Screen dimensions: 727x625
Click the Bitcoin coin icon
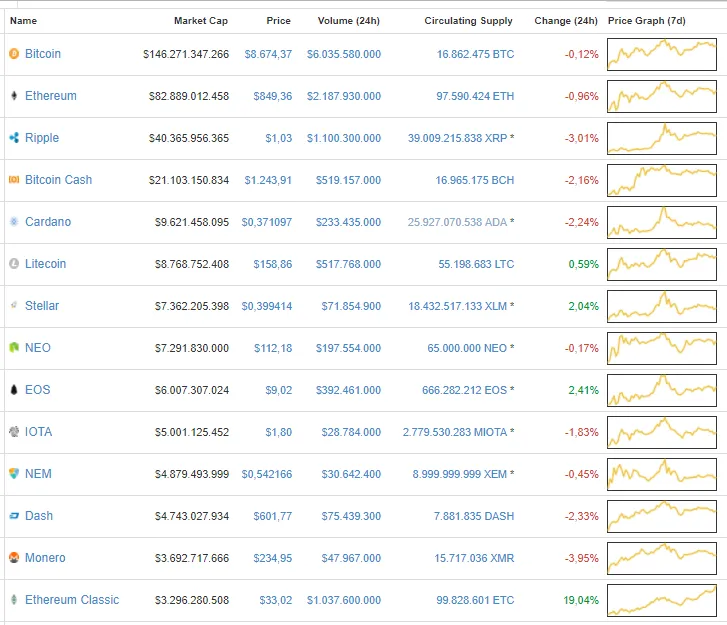pyautogui.click(x=14, y=54)
